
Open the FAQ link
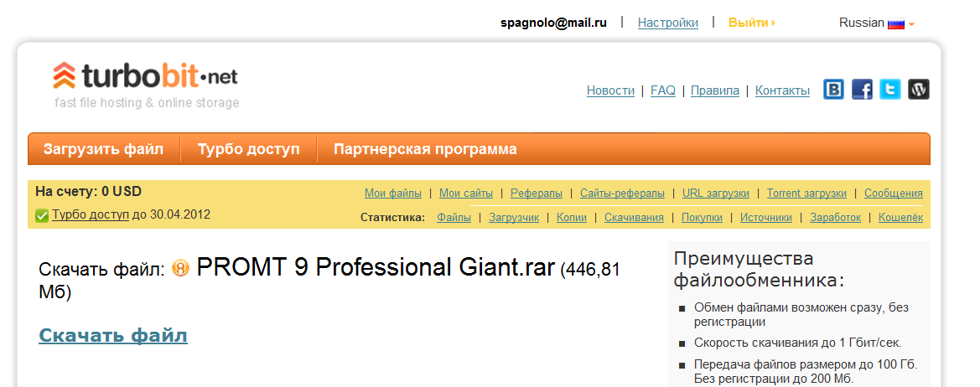(x=663, y=90)
